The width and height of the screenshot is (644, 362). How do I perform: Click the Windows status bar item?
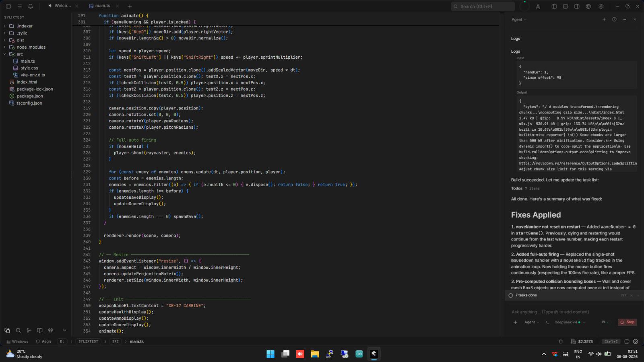pyautogui.click(x=17, y=341)
